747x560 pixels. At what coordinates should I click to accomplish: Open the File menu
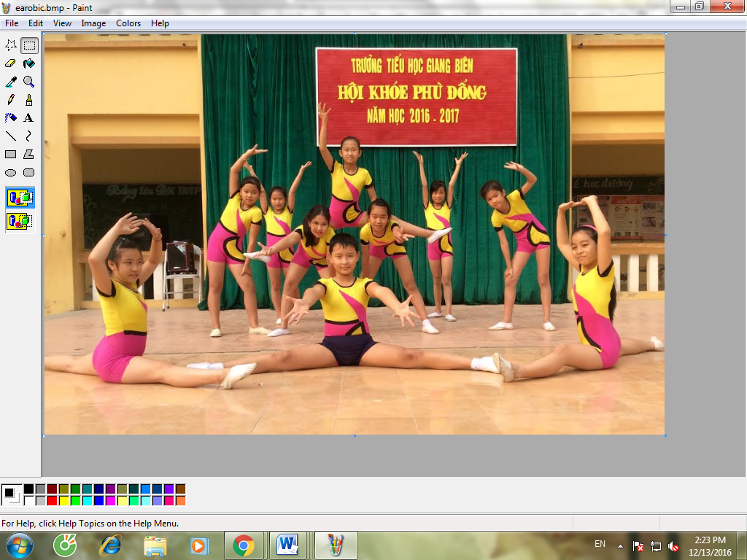12,23
